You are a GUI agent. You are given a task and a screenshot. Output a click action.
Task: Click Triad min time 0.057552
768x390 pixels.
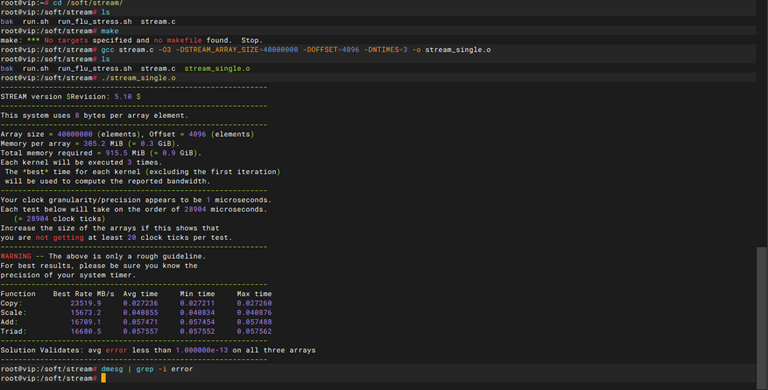click(x=197, y=331)
